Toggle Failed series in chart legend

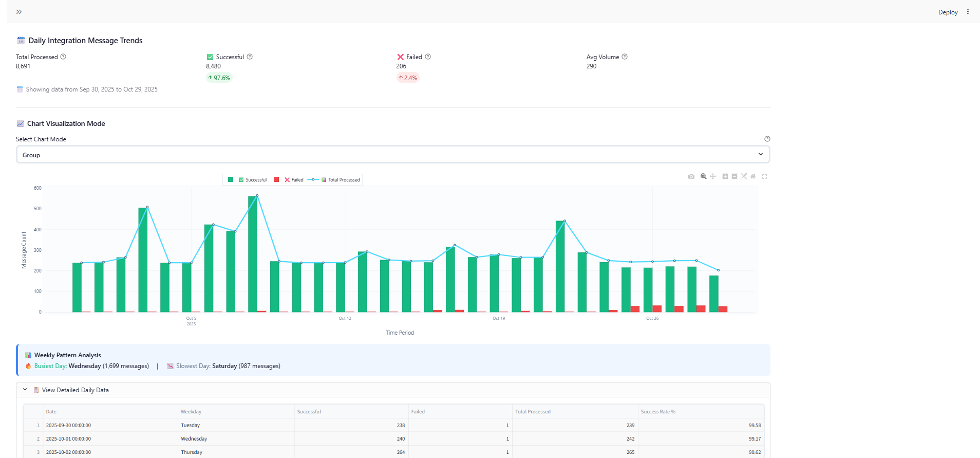coord(297,180)
